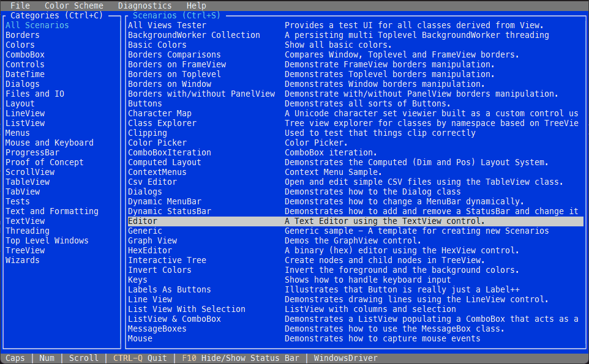Image resolution: width=589 pixels, height=364 pixels.
Task: Select the Tests category
Action: [17, 201]
